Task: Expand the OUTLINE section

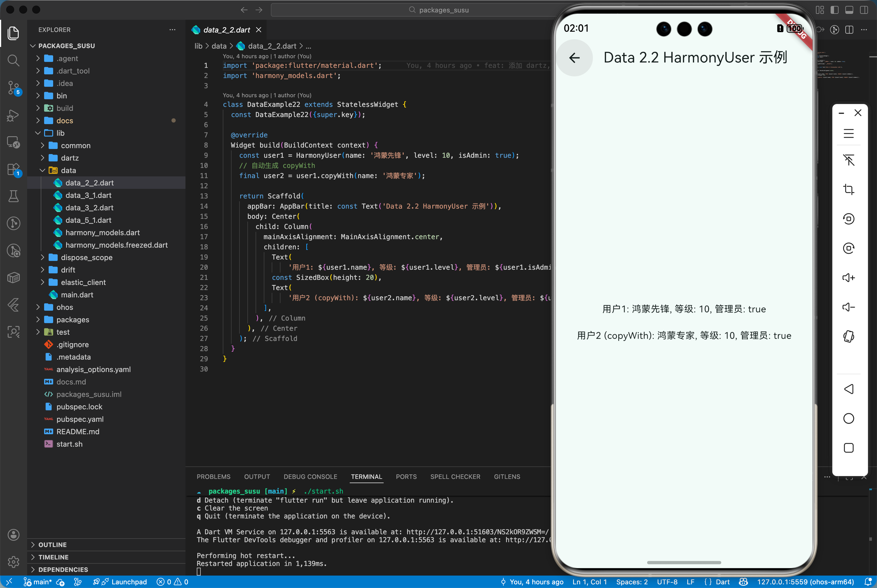Action: click(53, 544)
